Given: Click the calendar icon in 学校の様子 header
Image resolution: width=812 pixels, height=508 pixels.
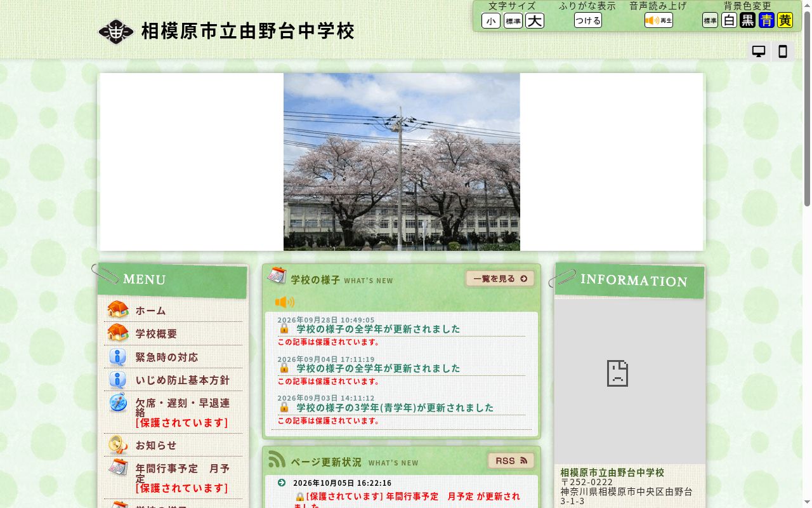Looking at the screenshot, I should (277, 275).
